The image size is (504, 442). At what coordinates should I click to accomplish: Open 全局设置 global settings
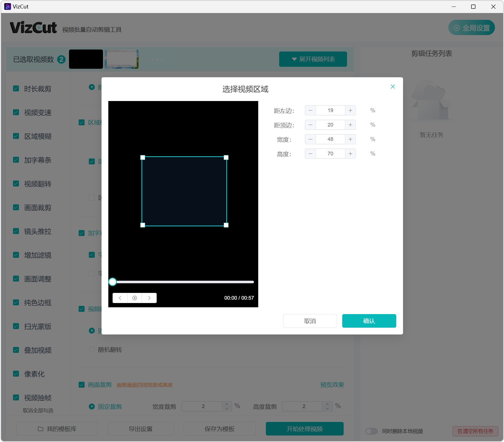[471, 28]
